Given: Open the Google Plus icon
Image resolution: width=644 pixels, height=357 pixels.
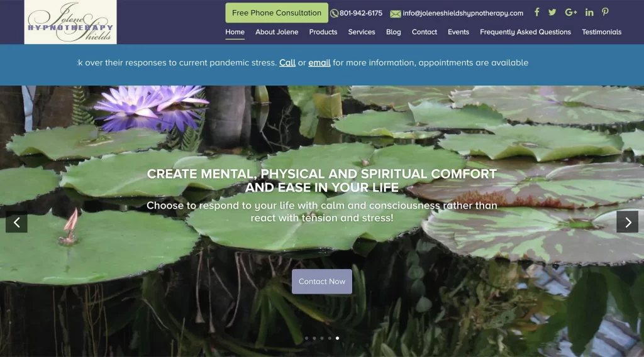Looking at the screenshot, I should pyautogui.click(x=571, y=13).
